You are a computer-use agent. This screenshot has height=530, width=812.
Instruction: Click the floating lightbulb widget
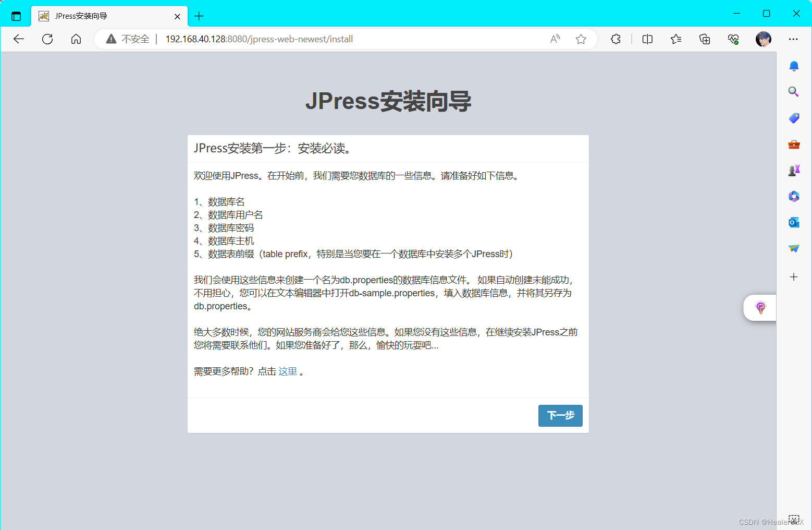[x=760, y=307]
